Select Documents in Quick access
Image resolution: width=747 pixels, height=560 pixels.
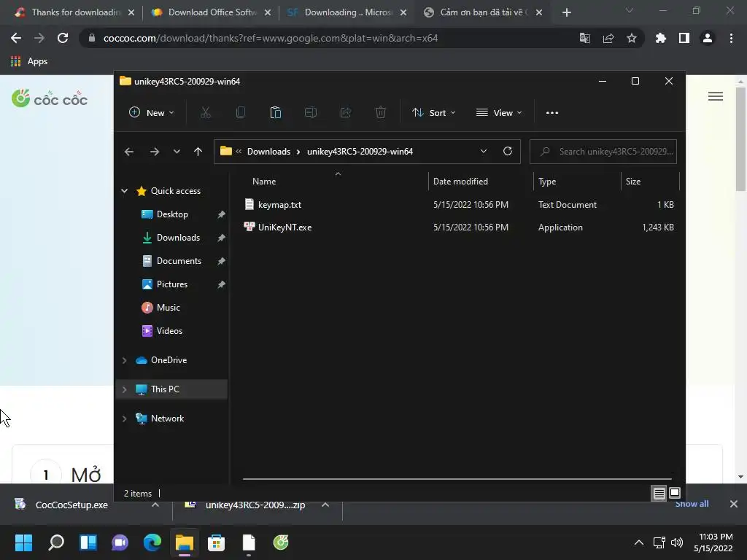(x=179, y=261)
